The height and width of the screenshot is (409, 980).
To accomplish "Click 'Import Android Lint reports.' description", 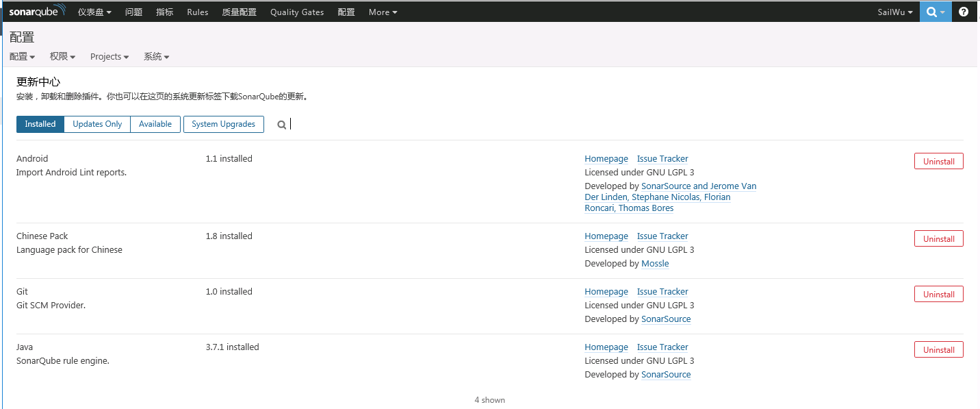I will [71, 173].
